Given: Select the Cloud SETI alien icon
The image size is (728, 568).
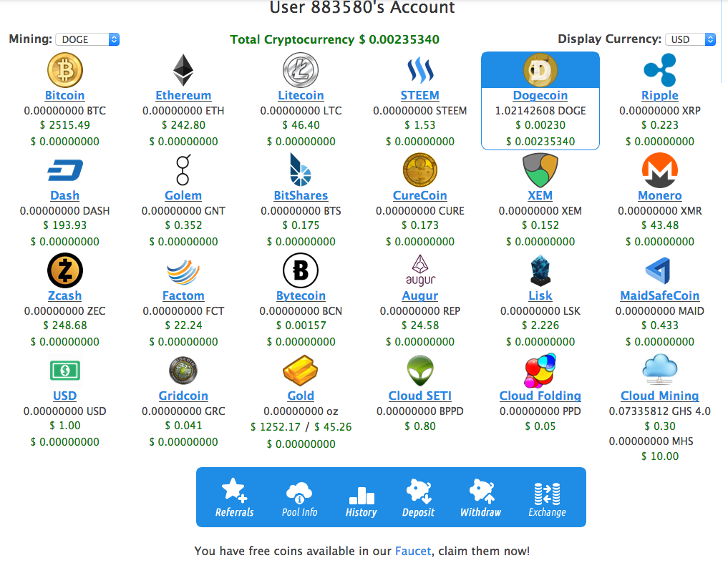Looking at the screenshot, I should [x=420, y=371].
